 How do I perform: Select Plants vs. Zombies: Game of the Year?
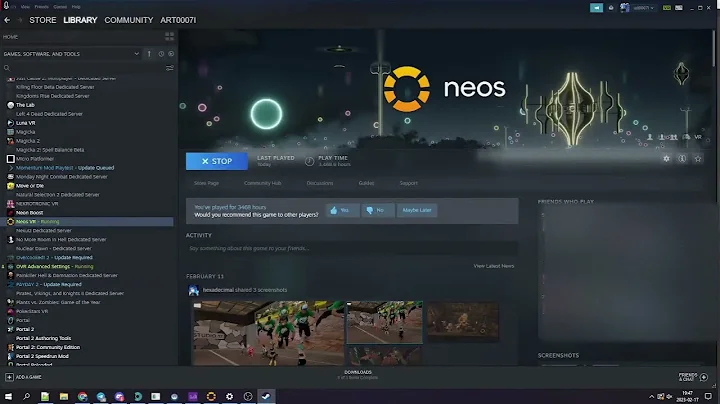click(58, 303)
